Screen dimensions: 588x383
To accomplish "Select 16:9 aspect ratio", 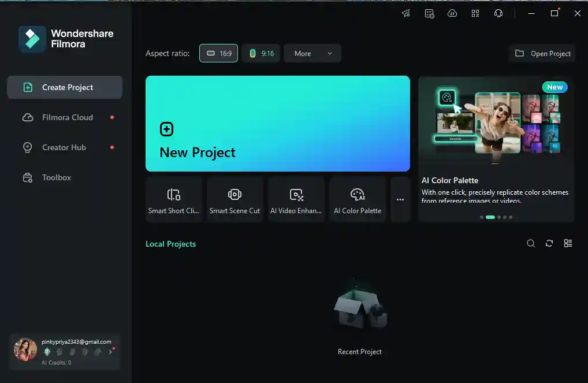I will 219,53.
